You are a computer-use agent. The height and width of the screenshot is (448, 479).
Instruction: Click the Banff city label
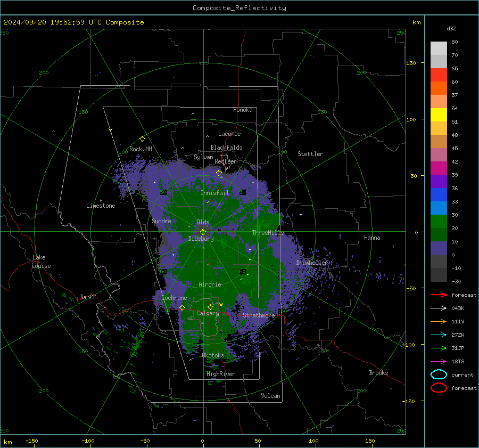click(x=88, y=297)
